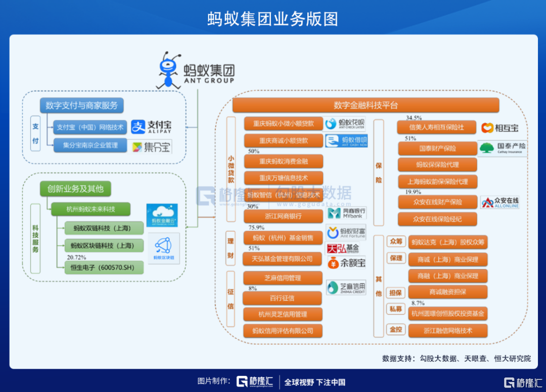The height and width of the screenshot is (392, 546).
Task: Click the 芝麻信用 Zhima Credit logo
Action: pos(346,287)
